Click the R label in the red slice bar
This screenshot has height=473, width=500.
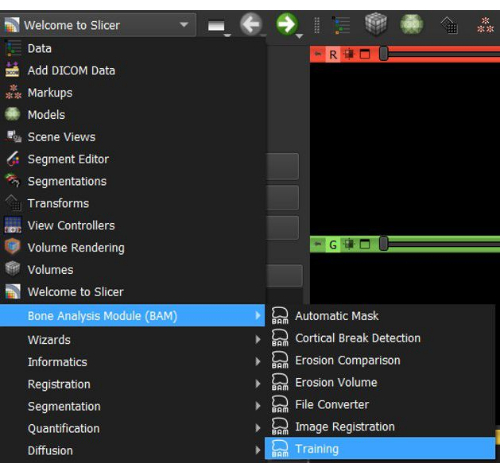pos(333,54)
